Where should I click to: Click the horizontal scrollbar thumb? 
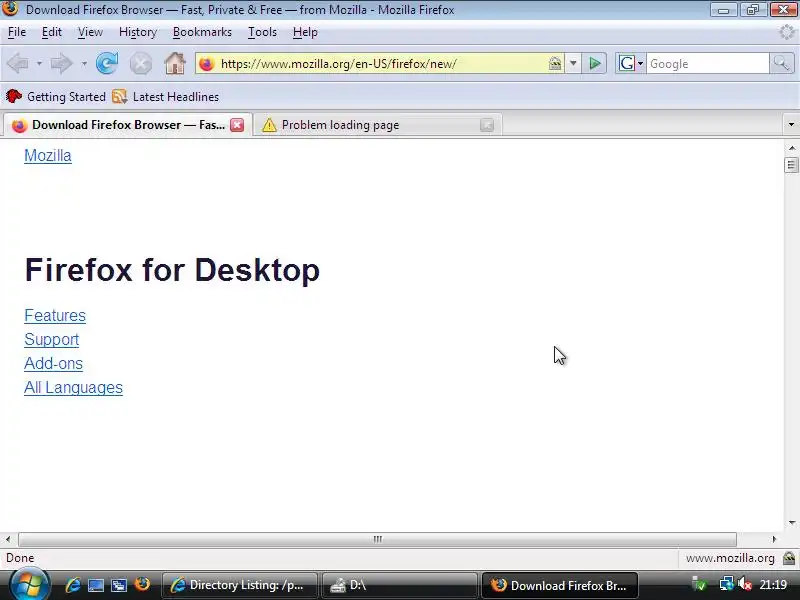point(378,539)
